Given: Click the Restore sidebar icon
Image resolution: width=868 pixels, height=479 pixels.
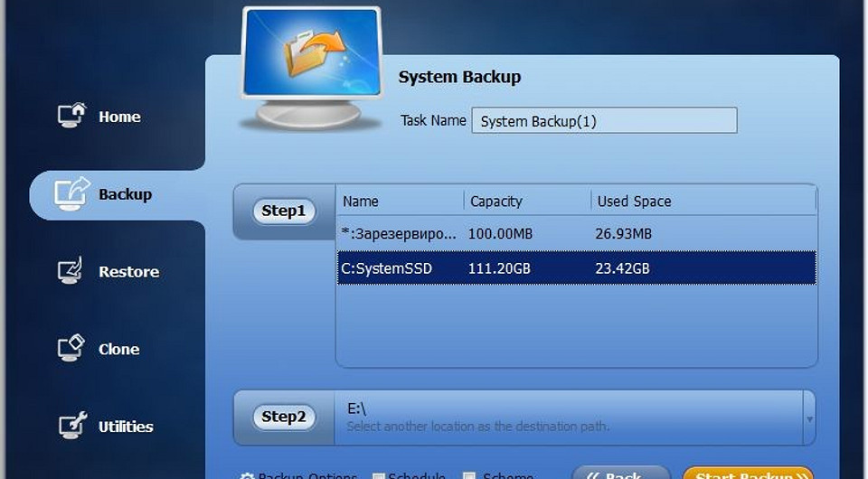Looking at the screenshot, I should [71, 271].
